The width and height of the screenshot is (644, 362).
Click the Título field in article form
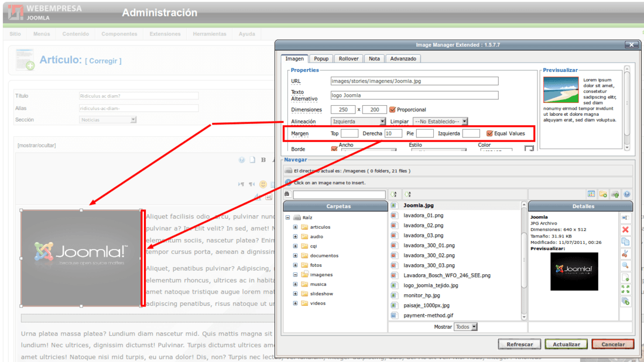(x=138, y=96)
